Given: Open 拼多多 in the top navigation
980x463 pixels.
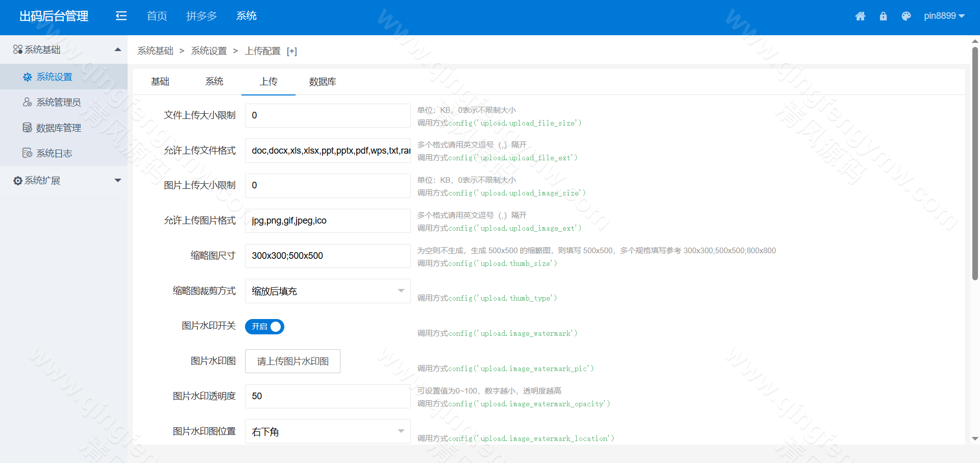Looking at the screenshot, I should click(x=202, y=16).
